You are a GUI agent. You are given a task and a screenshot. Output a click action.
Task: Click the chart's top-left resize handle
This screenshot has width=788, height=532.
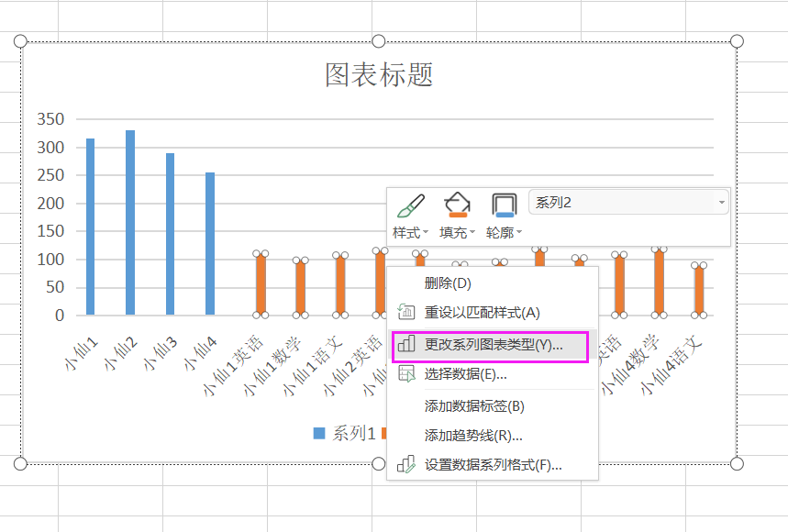click(x=20, y=41)
